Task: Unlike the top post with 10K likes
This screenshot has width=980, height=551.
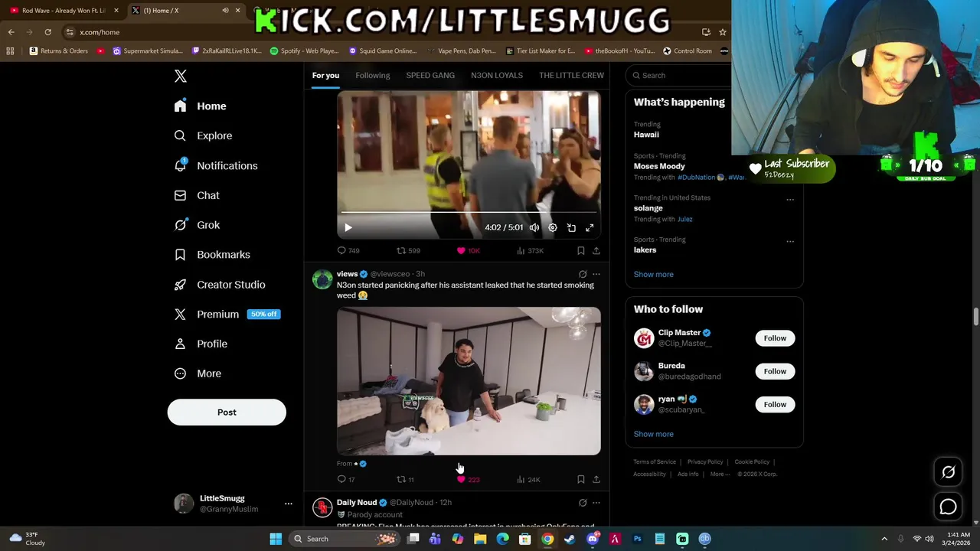Action: tap(468, 250)
